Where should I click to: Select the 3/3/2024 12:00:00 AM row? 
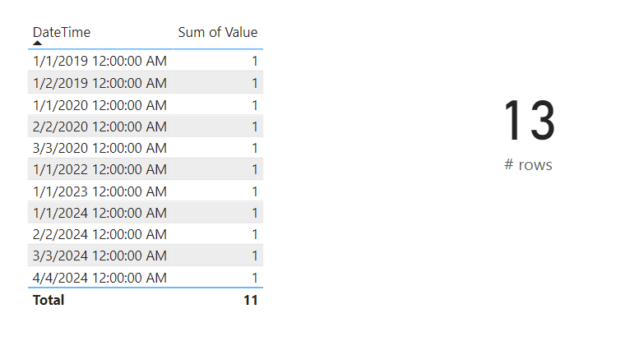100,256
